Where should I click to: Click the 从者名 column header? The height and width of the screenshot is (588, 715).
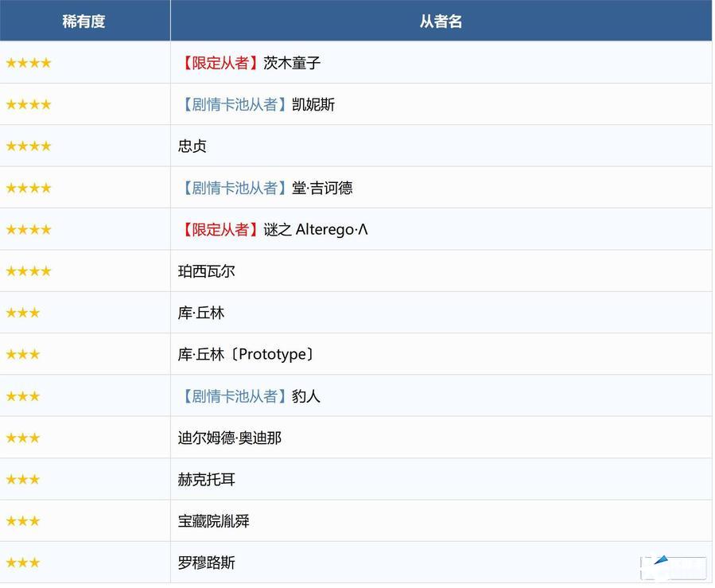click(x=441, y=21)
